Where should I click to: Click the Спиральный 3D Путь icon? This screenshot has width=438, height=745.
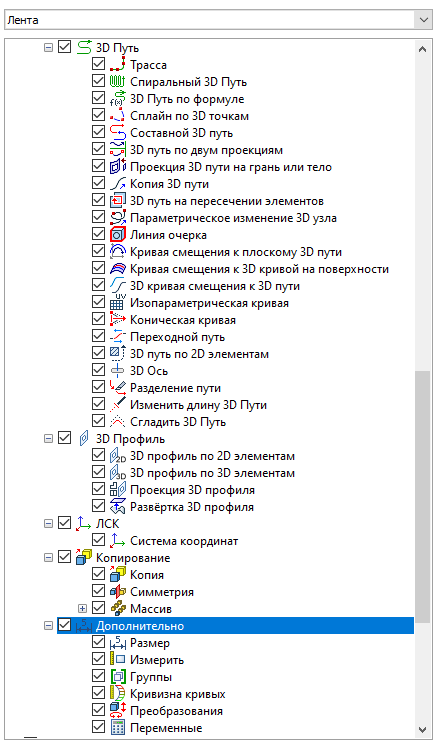tap(117, 81)
